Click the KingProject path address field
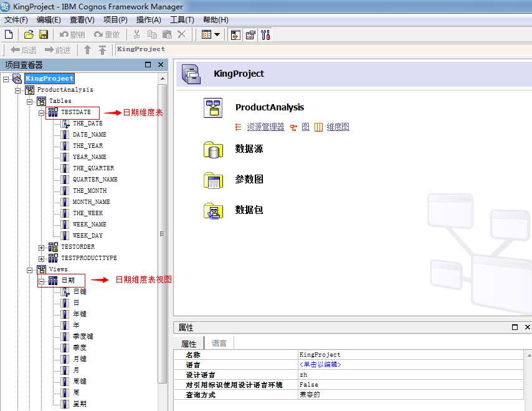This screenshot has width=532, height=411. point(323,50)
